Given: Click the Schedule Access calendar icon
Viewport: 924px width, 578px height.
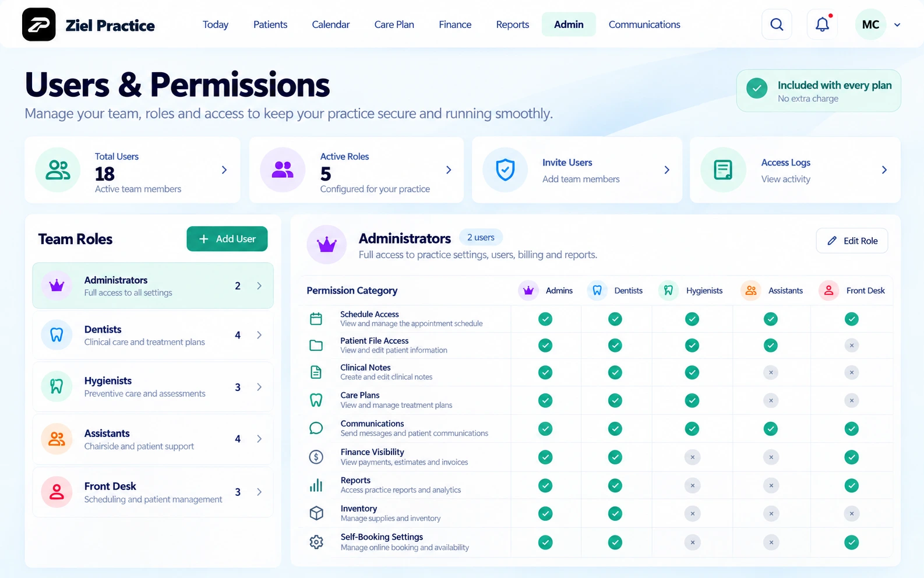Looking at the screenshot, I should [316, 319].
